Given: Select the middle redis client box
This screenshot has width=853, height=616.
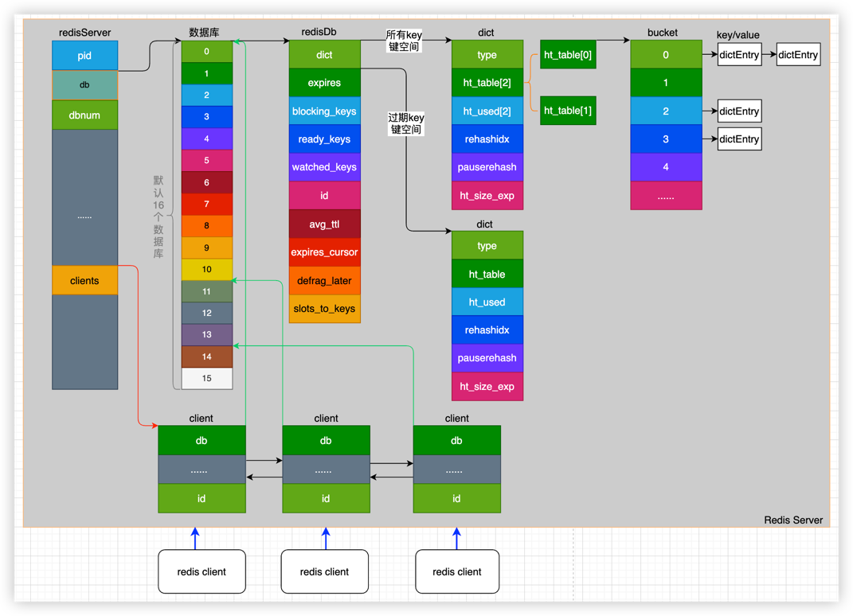Looking at the screenshot, I should coord(325,571).
